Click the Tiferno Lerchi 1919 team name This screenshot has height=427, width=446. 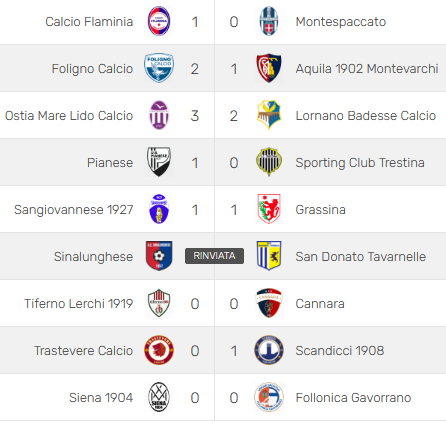click(79, 304)
